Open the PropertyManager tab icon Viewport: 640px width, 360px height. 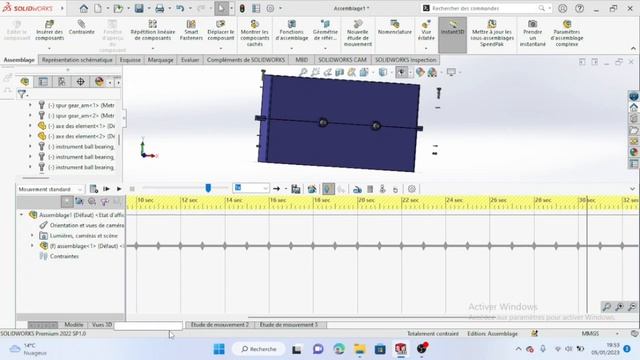point(43,82)
